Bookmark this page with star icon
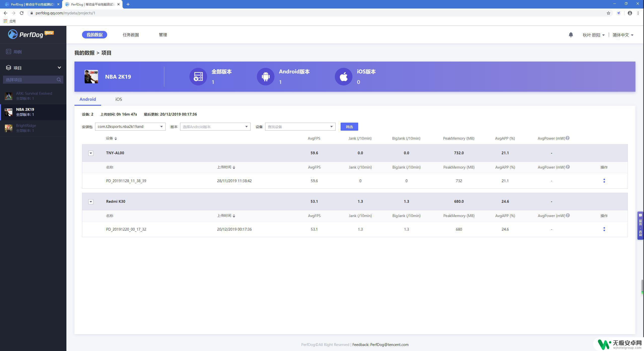Viewport: 644px width, 351px height. [609, 13]
